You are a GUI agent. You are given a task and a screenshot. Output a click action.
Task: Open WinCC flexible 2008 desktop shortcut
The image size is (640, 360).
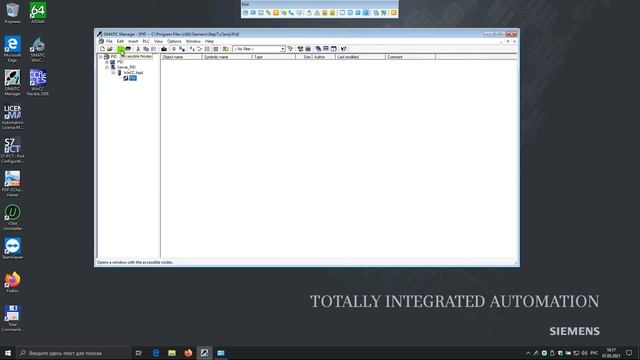point(38,82)
